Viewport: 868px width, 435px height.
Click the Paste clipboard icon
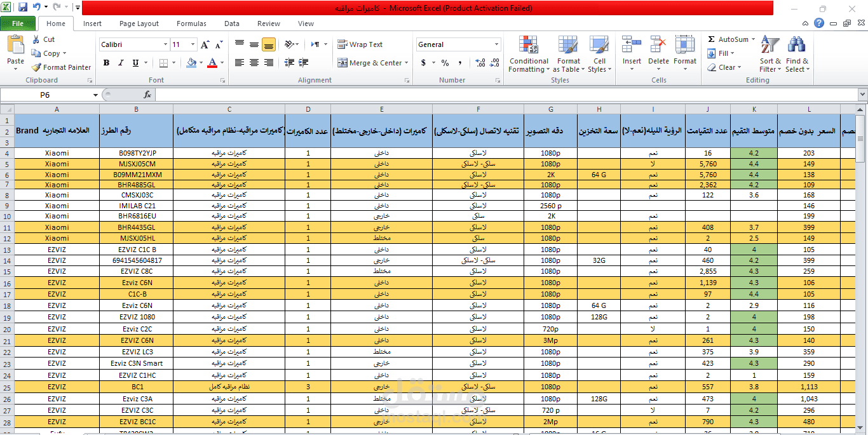pyautogui.click(x=15, y=45)
